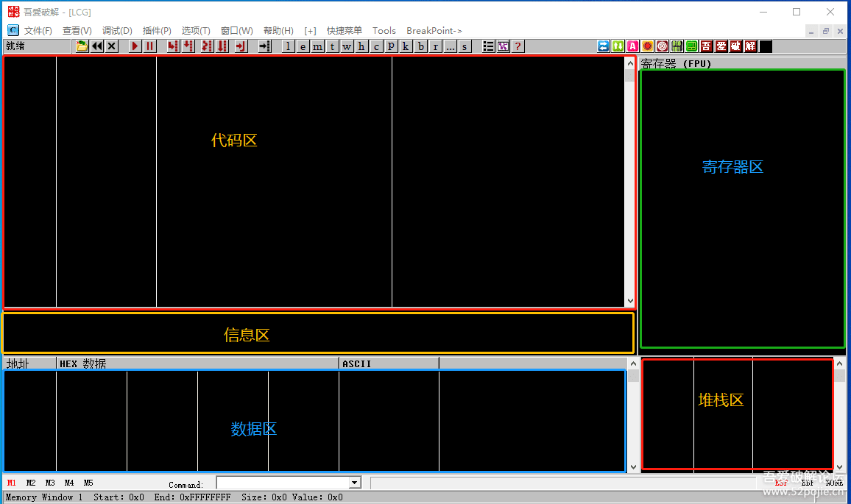Screen dimensions: 851x504
Task: Click the Restart program rewind icon
Action: (x=97, y=46)
